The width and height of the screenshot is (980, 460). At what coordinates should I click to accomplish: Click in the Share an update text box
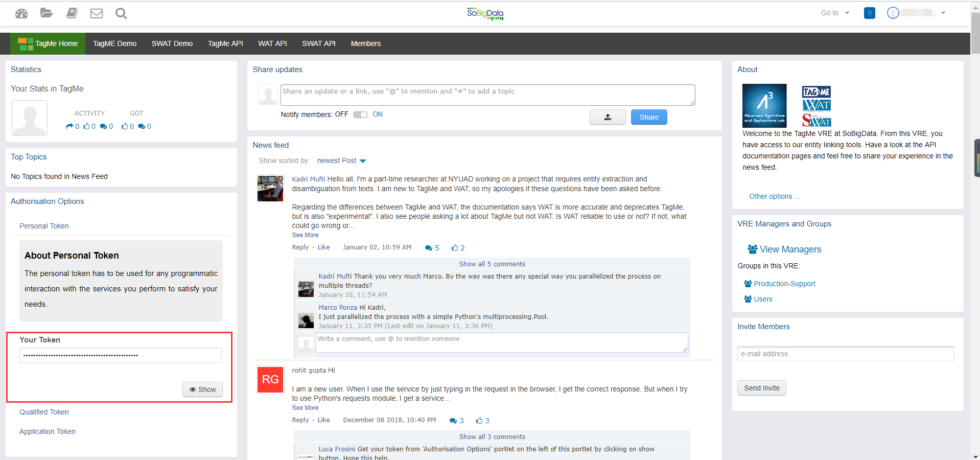coord(488,95)
